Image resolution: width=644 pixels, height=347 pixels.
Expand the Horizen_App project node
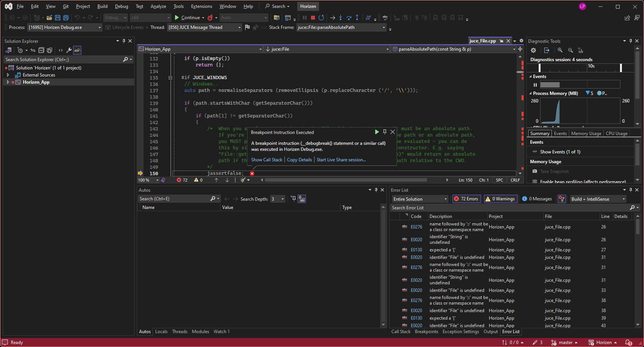(x=8, y=82)
